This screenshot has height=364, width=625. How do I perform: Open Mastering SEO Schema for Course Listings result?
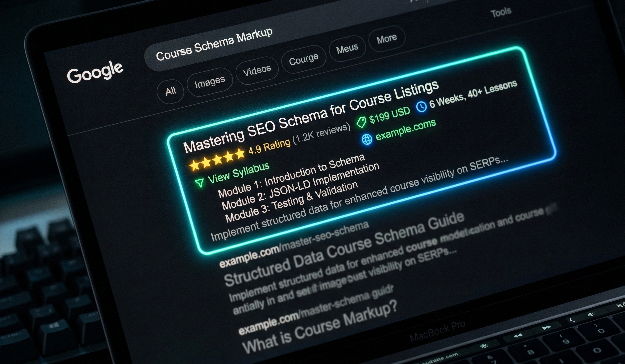[311, 116]
